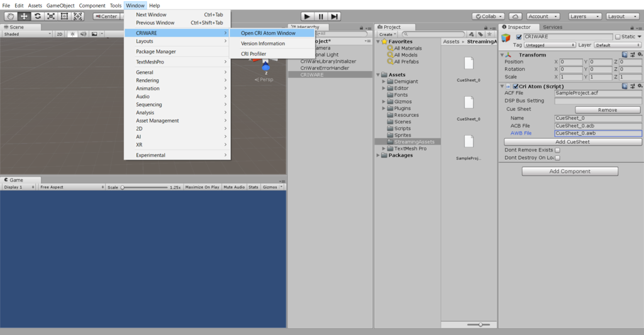Open Cri Atom preset settings icon
Image resolution: width=644 pixels, height=335 pixels.
pos(633,86)
